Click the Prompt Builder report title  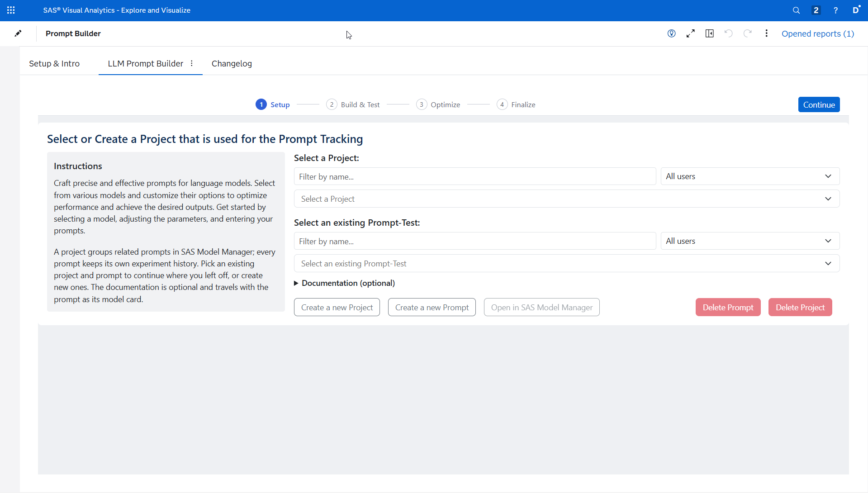click(73, 33)
